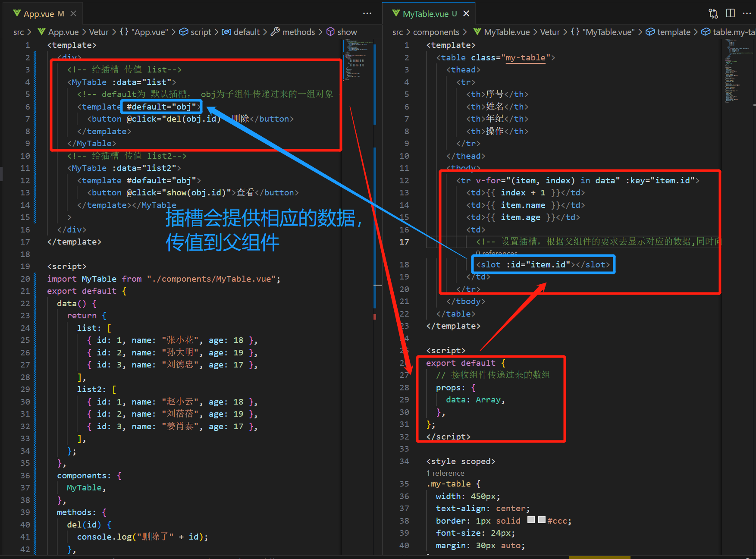Click MyTable :data="list2" on line 11
The image size is (756, 559).
coord(124,168)
